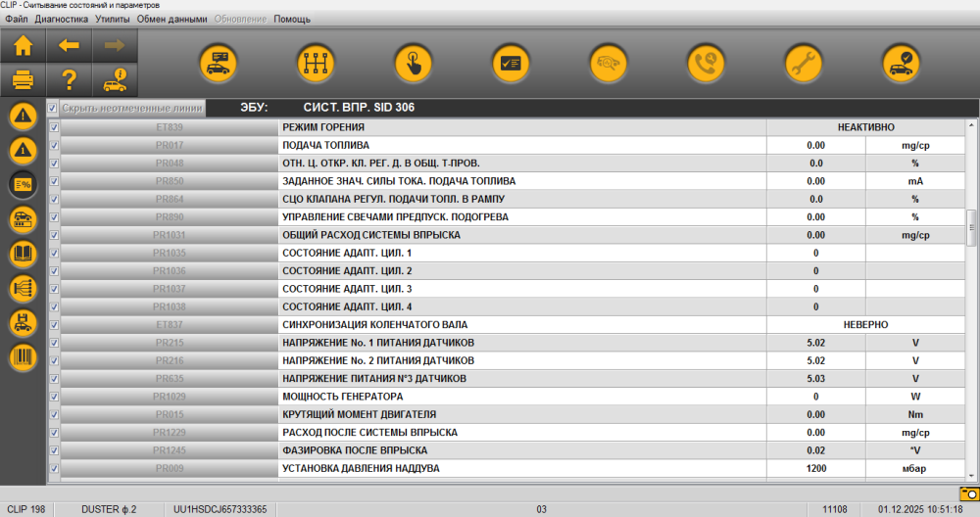980x517 pixels.
Task: Open the book documentation icon in sidebar
Action: [x=24, y=255]
